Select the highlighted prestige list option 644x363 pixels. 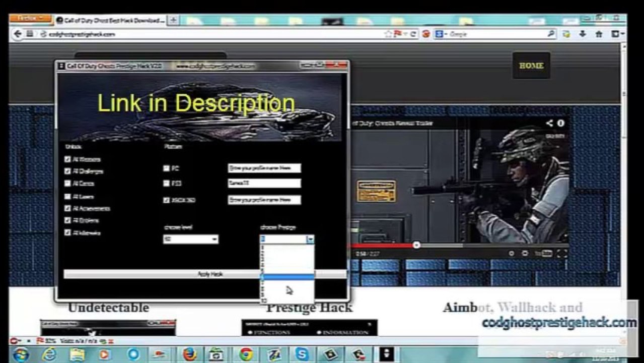[287, 277]
